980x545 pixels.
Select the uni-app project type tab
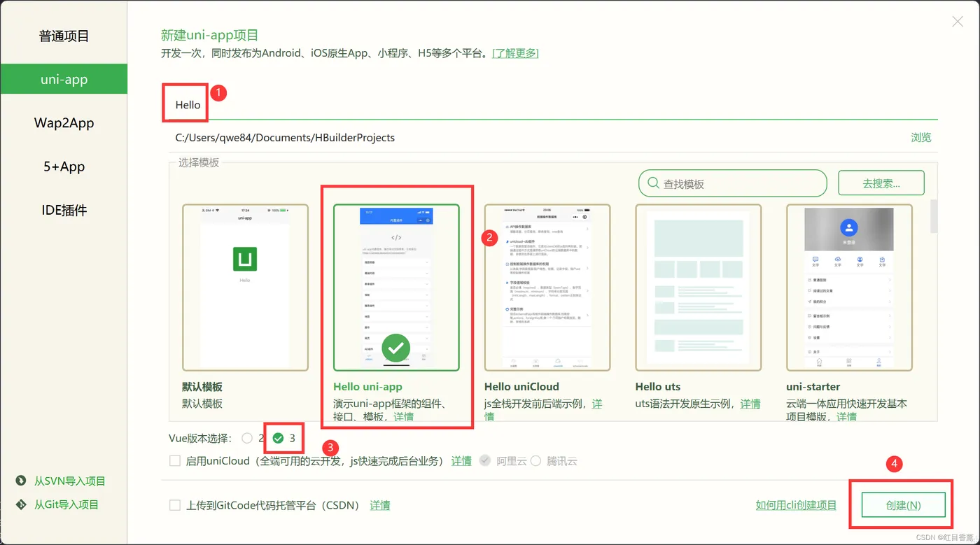pyautogui.click(x=64, y=79)
